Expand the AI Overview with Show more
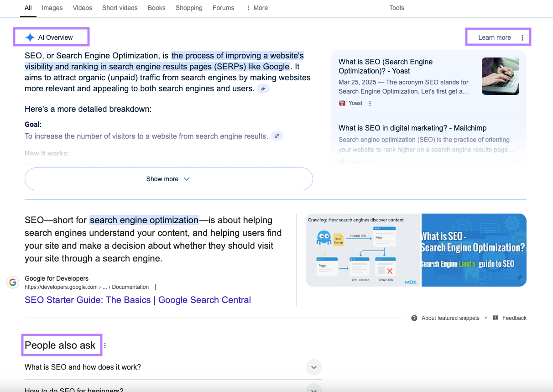553x392 pixels. pyautogui.click(x=168, y=179)
